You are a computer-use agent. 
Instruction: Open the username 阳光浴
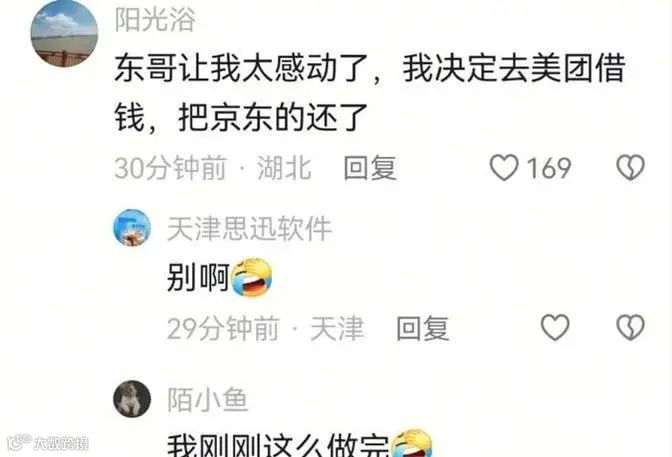(x=155, y=19)
